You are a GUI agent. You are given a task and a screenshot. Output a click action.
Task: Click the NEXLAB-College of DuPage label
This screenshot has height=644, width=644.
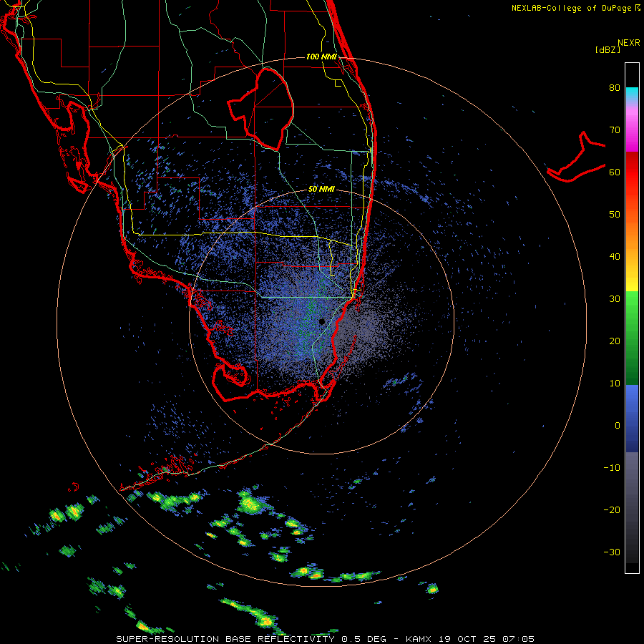pos(571,8)
